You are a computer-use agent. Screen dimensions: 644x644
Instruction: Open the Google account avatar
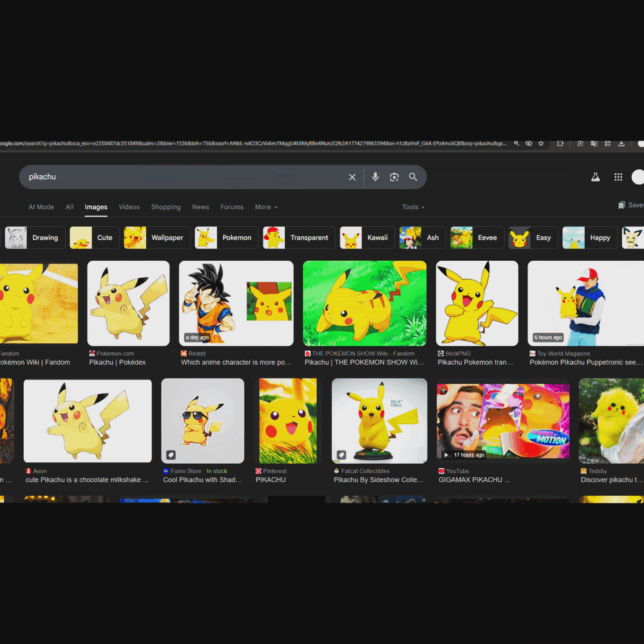(x=638, y=177)
